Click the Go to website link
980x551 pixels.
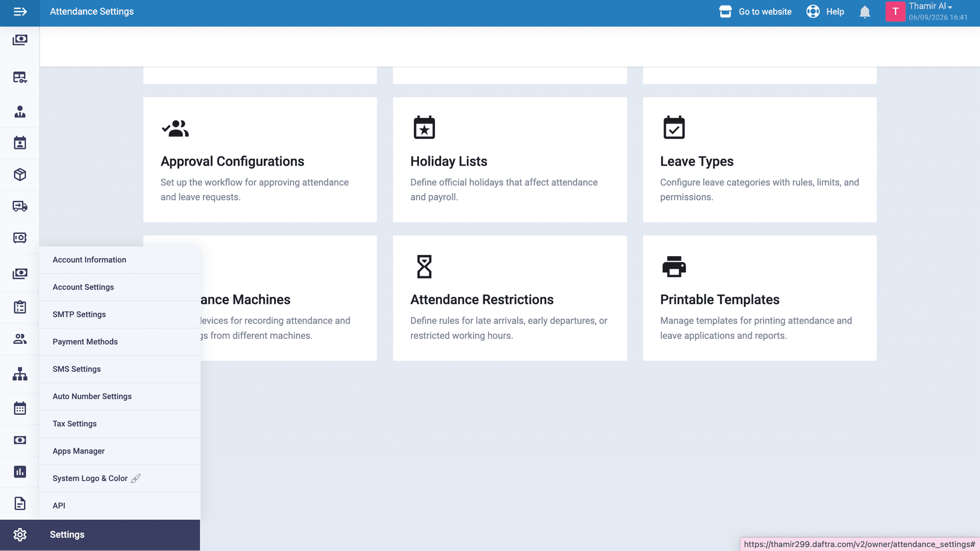point(765,12)
